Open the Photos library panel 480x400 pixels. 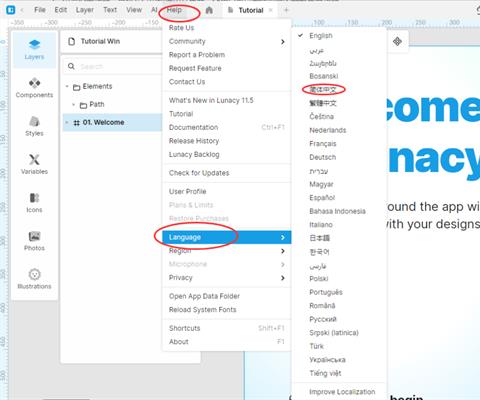pos(34,241)
